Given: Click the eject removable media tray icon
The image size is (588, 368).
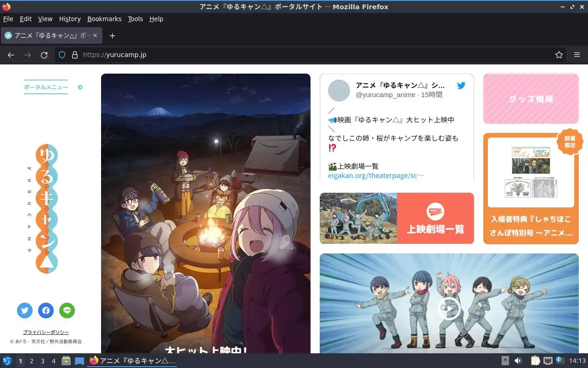Looking at the screenshot, I should [x=505, y=361].
